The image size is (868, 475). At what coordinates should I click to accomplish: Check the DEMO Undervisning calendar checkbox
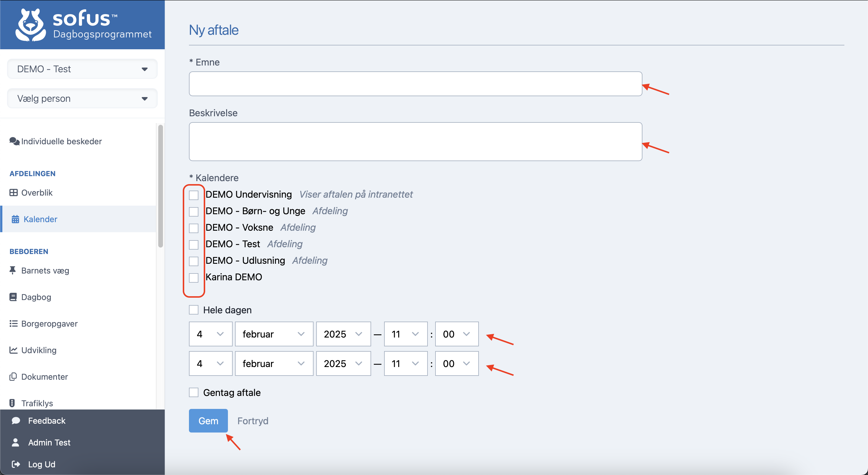[194, 195]
